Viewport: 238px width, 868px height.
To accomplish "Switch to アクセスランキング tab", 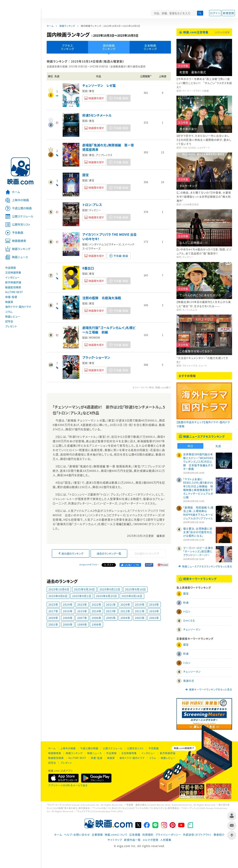I will click(x=67, y=47).
